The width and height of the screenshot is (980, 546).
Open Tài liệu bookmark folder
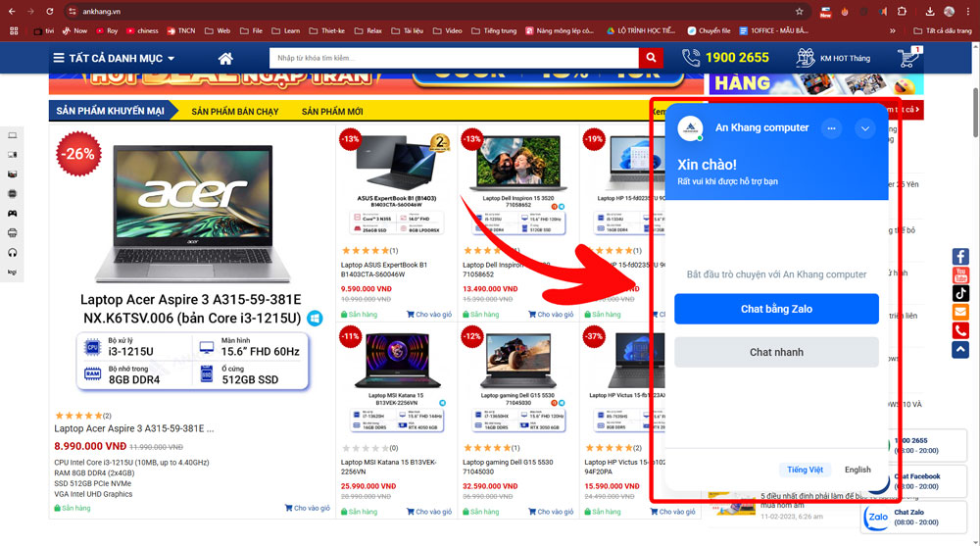pyautogui.click(x=408, y=30)
